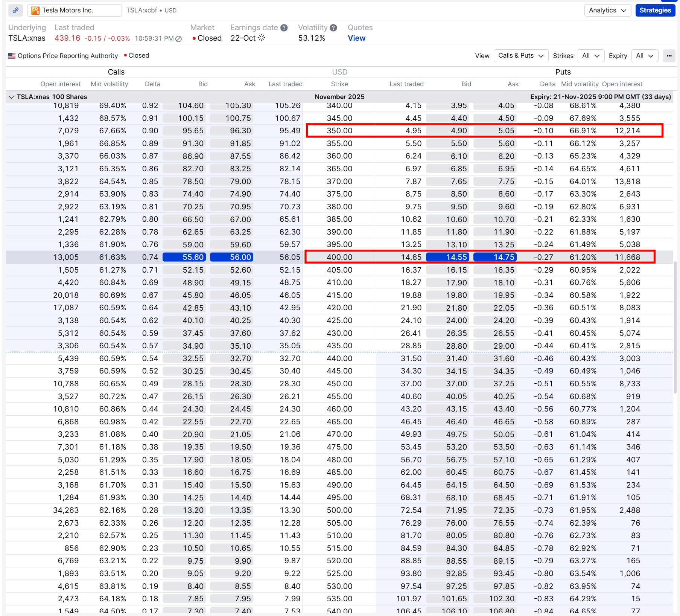Select the 400.00 strike price cell
Screen dimensions: 680x616
tap(339, 257)
